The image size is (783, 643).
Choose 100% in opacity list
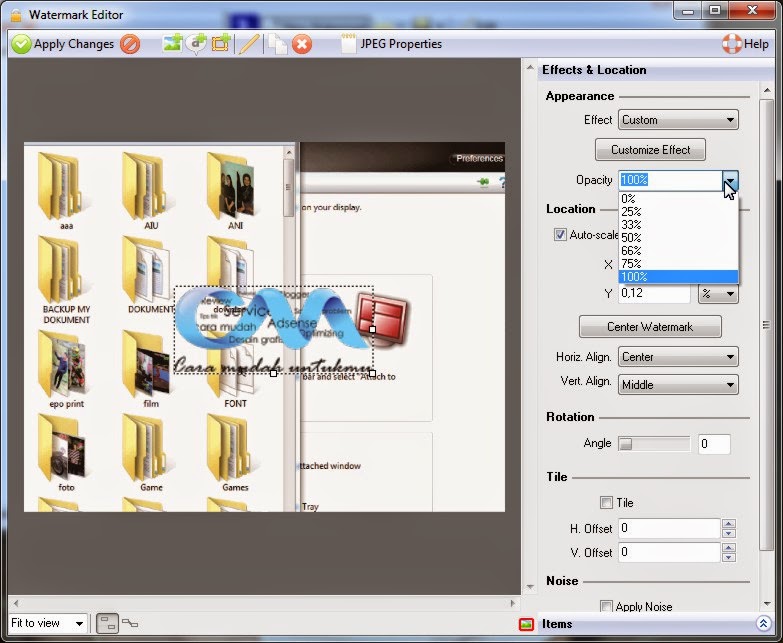[678, 277]
